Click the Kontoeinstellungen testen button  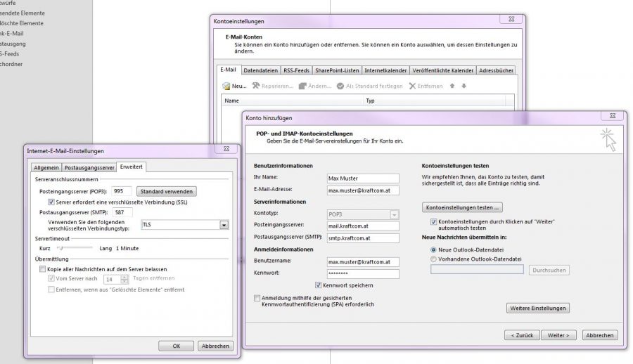(462, 208)
